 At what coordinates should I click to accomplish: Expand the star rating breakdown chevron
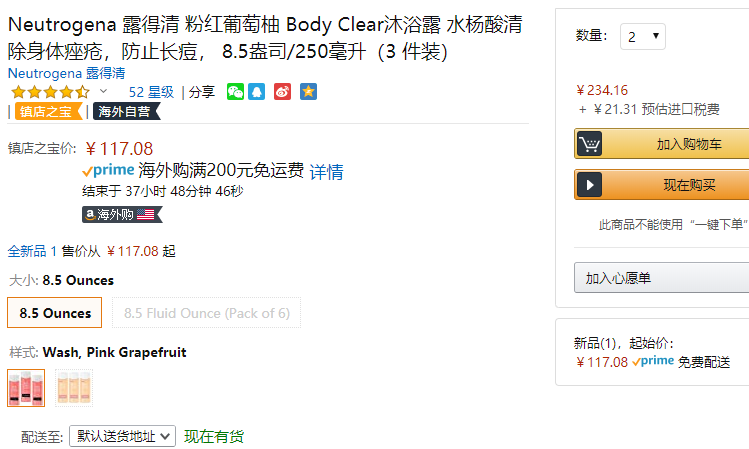tap(104, 91)
